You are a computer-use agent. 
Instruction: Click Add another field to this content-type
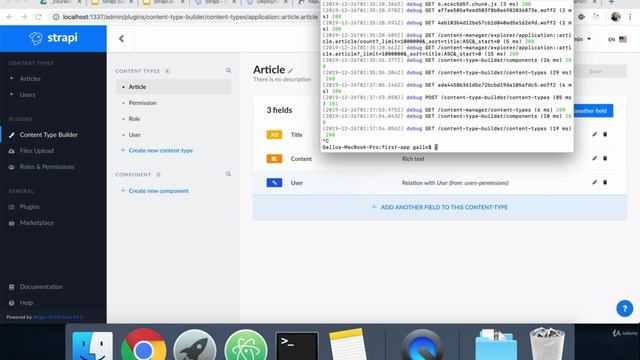(x=440, y=207)
